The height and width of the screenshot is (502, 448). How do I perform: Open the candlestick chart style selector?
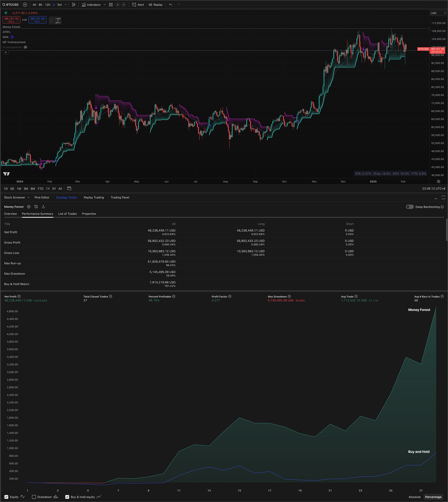(x=74, y=5)
